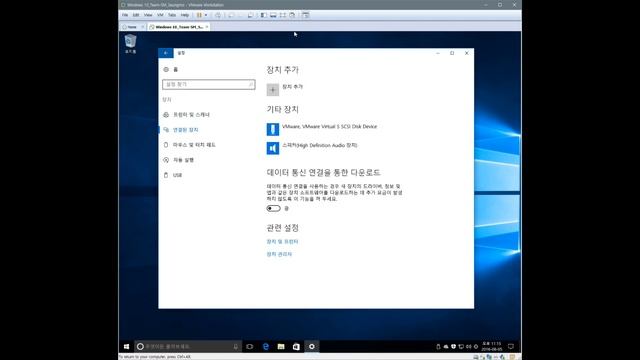Open Windows Start menu button
This screenshot has width=640, height=360.
click(127, 347)
